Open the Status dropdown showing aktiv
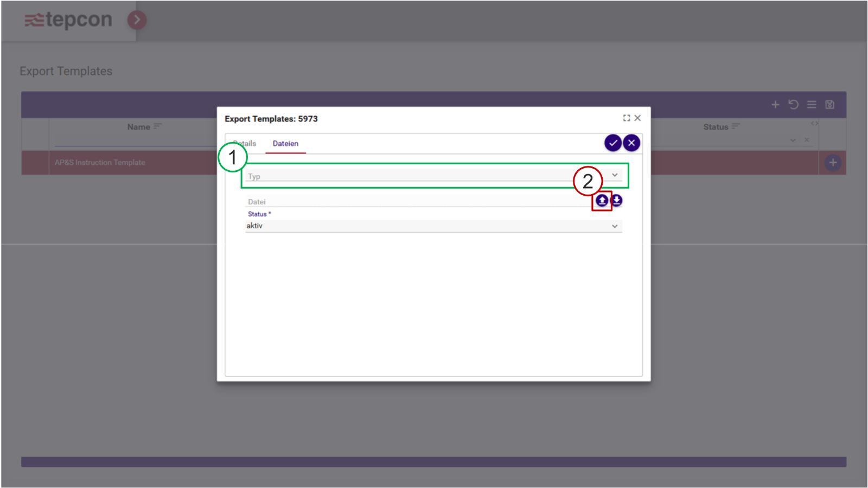868x488 pixels. click(615, 226)
